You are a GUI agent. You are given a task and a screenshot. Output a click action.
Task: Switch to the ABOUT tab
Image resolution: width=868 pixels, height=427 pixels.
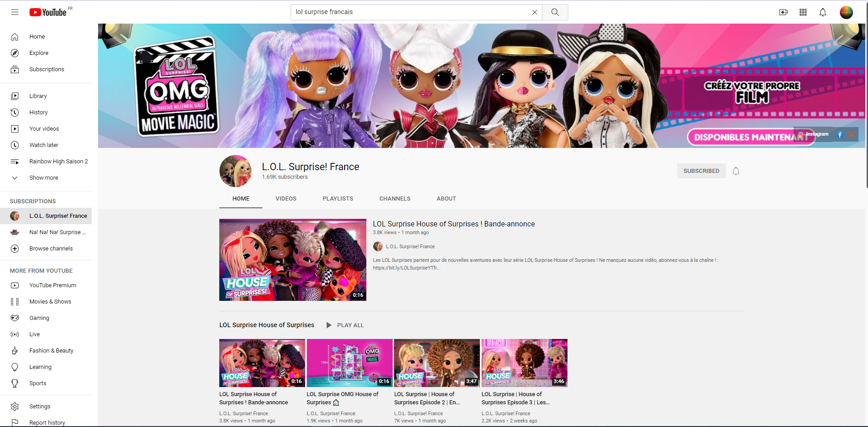click(x=446, y=199)
